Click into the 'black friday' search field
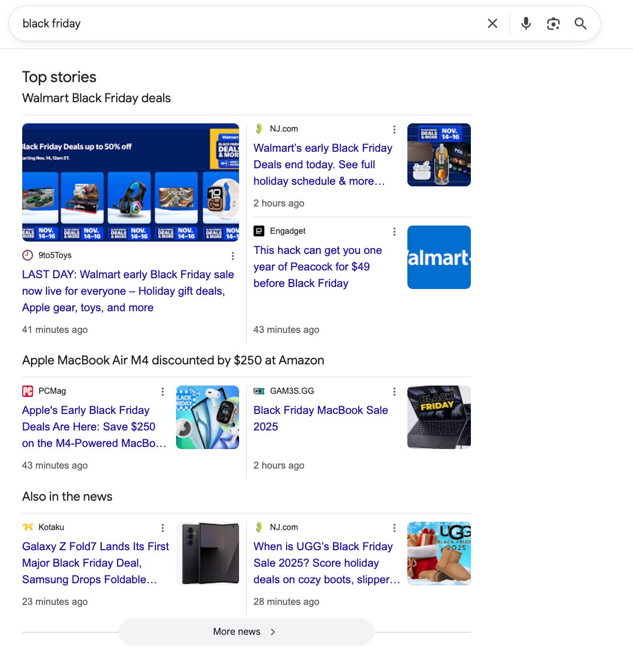The width and height of the screenshot is (633, 672). [x=248, y=24]
